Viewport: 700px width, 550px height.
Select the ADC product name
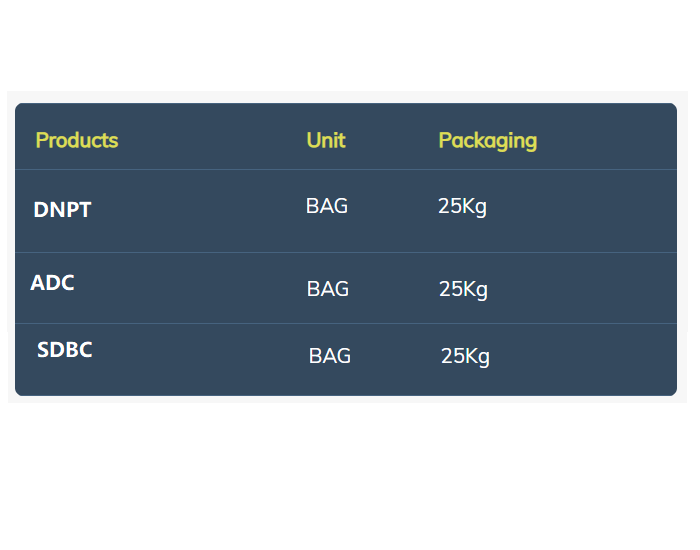52,283
